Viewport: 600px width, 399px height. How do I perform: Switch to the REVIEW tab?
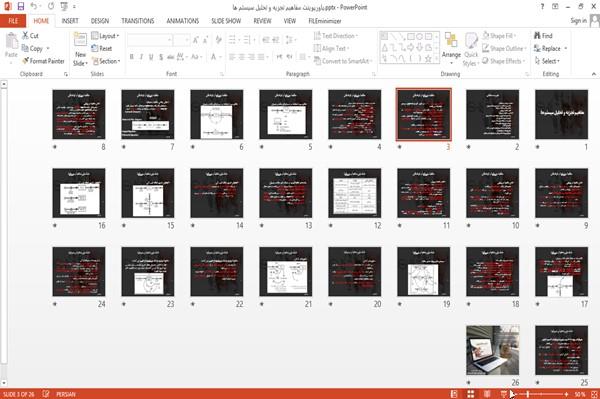click(x=262, y=21)
